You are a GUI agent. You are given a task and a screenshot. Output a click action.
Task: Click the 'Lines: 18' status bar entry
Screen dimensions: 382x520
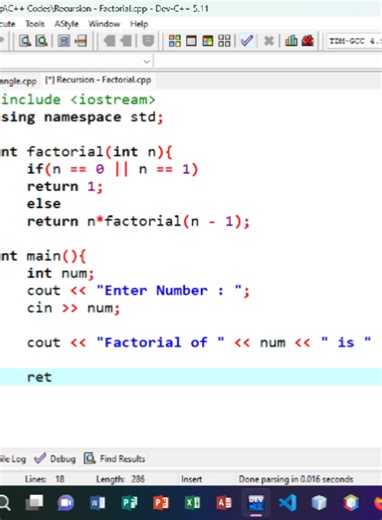[x=45, y=479]
